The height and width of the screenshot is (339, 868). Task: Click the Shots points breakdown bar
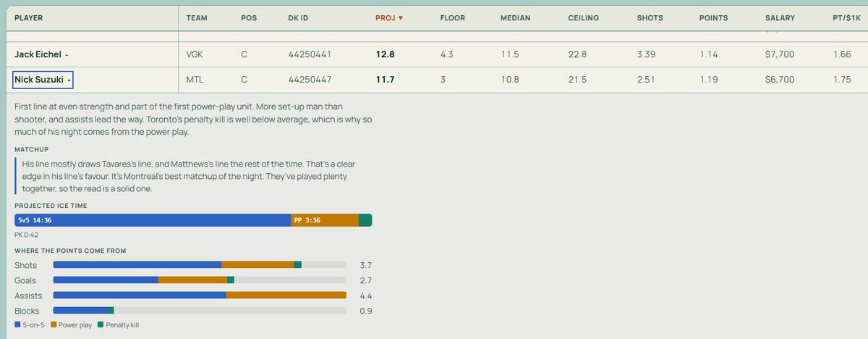[x=200, y=265]
